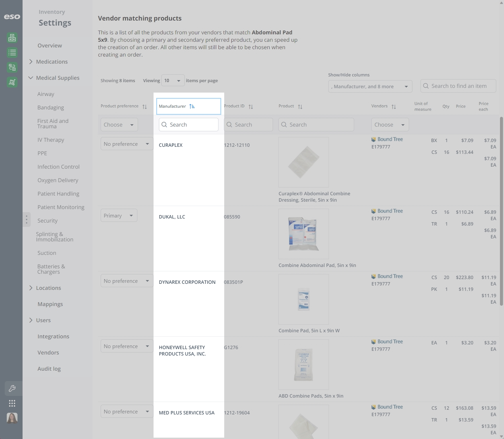Open the wrench settings icon
The width and height of the screenshot is (504, 439).
coord(12,389)
